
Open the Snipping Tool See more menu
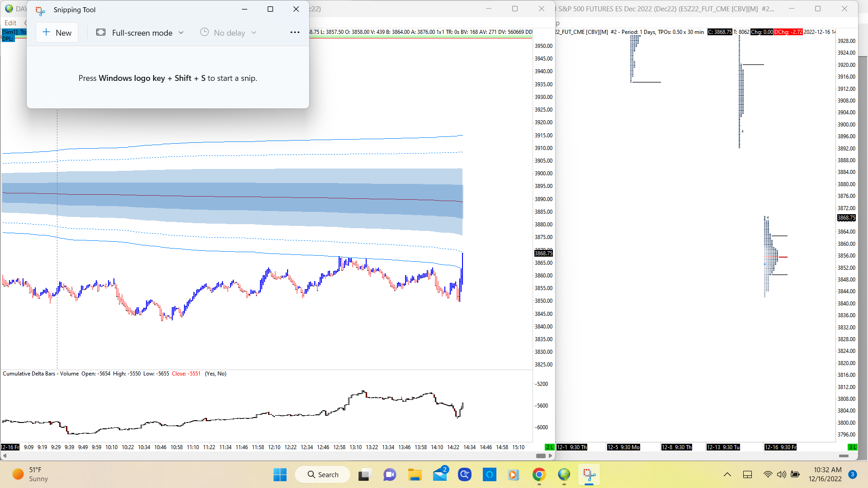(295, 33)
